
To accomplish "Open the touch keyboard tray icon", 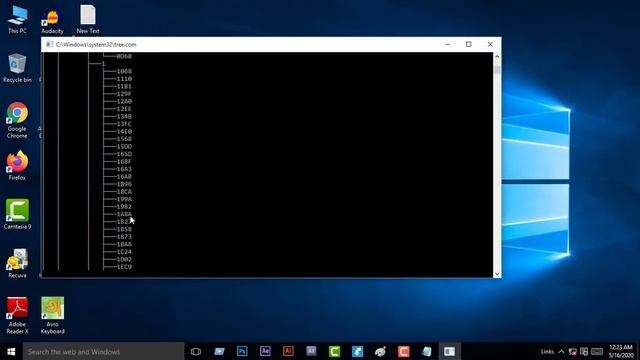I will coord(597,351).
